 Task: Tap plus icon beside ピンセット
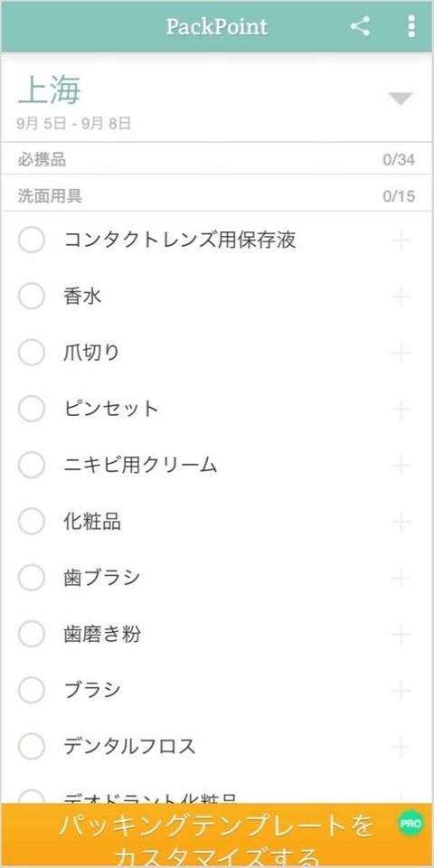(x=401, y=410)
